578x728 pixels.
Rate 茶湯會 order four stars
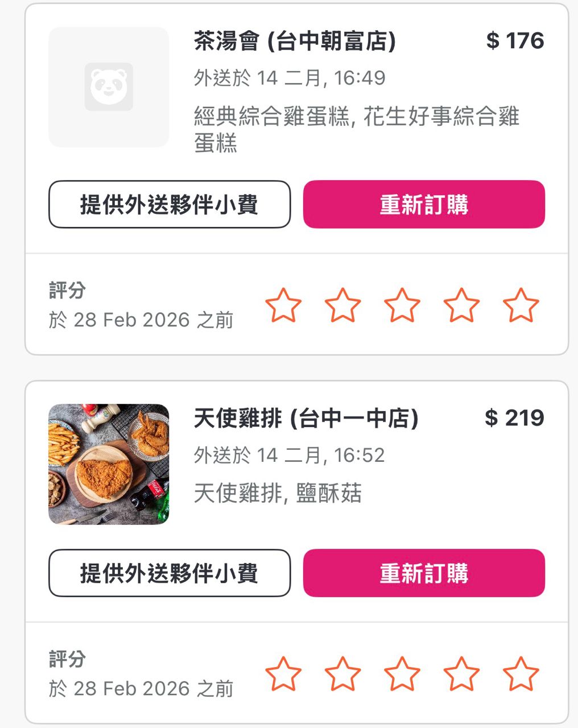pyautogui.click(x=461, y=305)
